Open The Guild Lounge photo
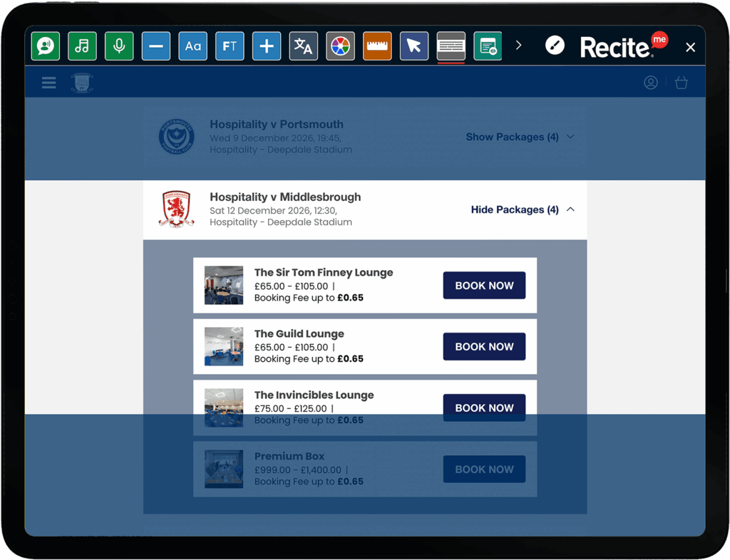The image size is (730, 560). 224,346
